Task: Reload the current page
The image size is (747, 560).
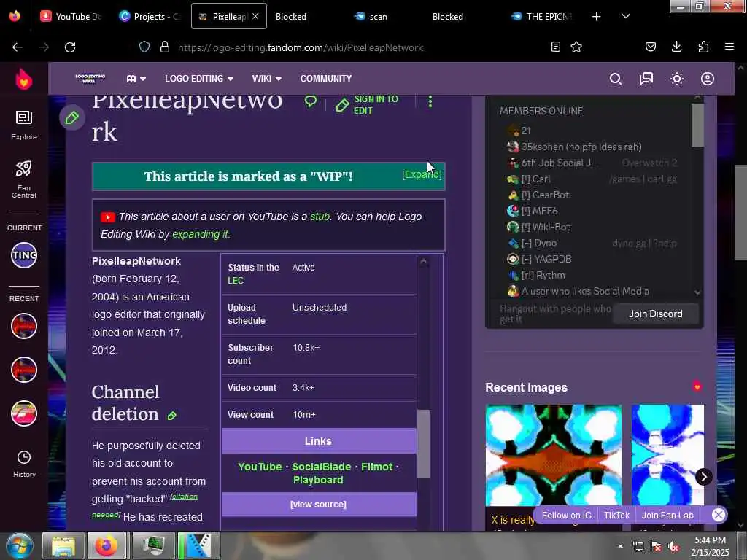Action: [x=70, y=47]
